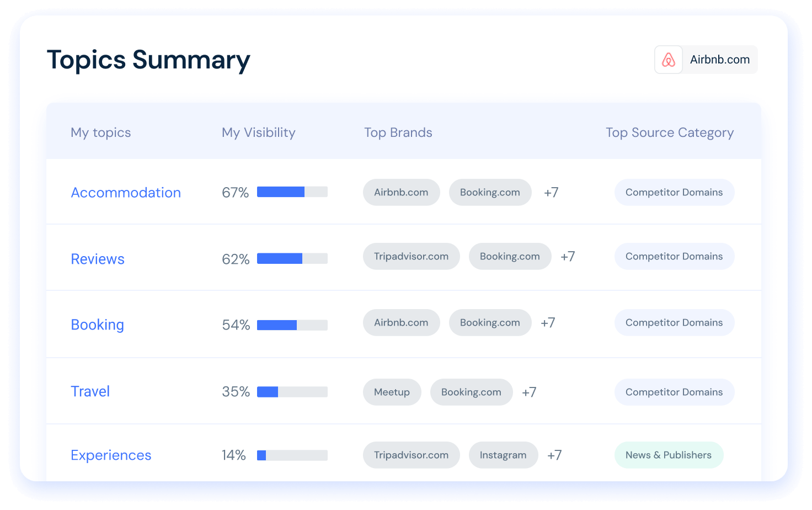
Task: Open the Reviews topic link
Action: 98,259
